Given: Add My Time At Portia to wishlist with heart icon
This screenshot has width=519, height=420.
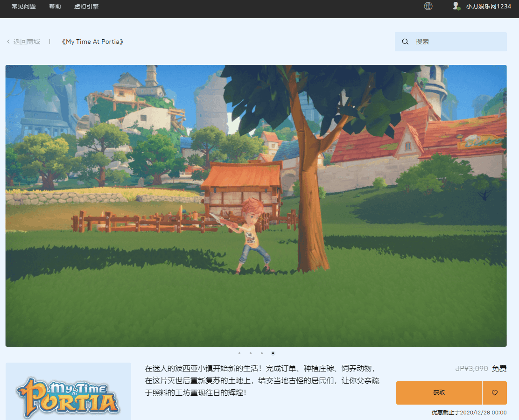Looking at the screenshot, I should click(x=495, y=392).
